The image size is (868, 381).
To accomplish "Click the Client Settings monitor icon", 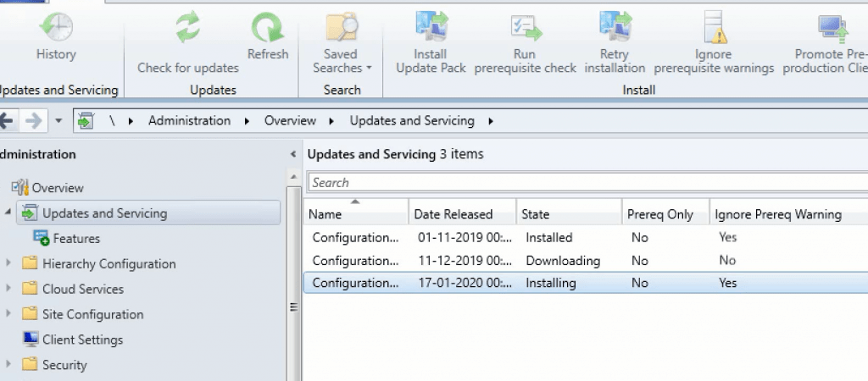I will pyautogui.click(x=30, y=339).
